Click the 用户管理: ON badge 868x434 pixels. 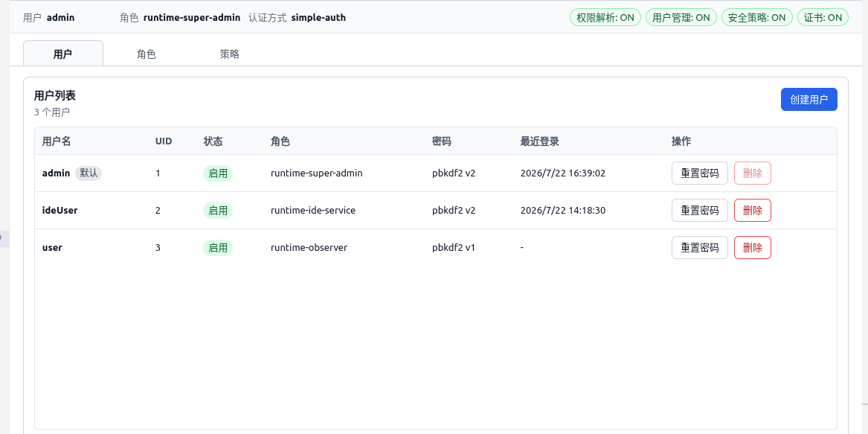(681, 17)
